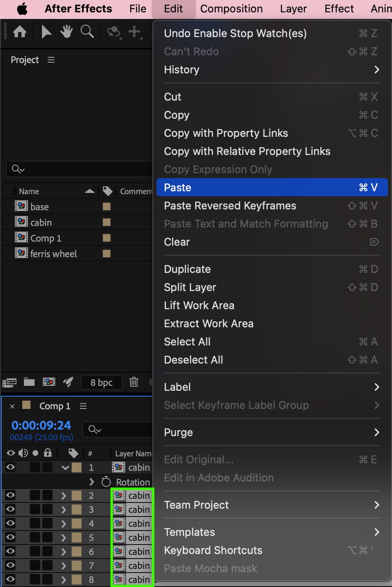Choose Paste Reversed Keyframes

tap(272, 206)
